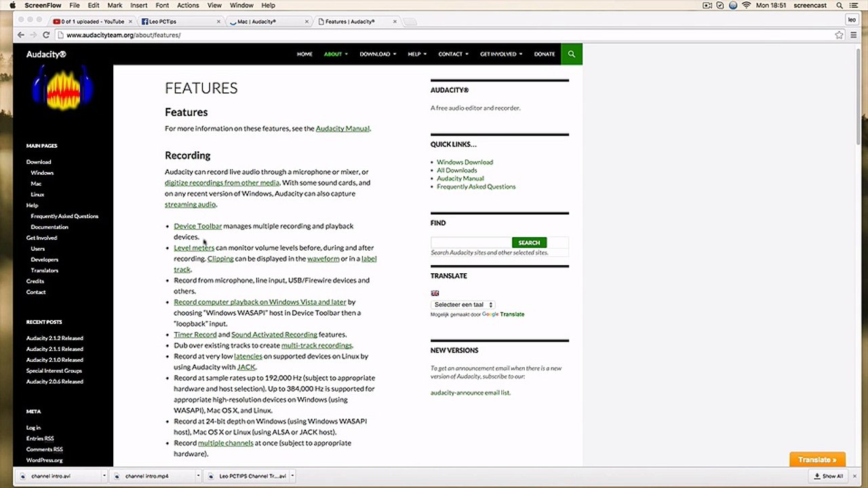The height and width of the screenshot is (488, 868).
Task: Open the JACK link
Action: click(246, 367)
